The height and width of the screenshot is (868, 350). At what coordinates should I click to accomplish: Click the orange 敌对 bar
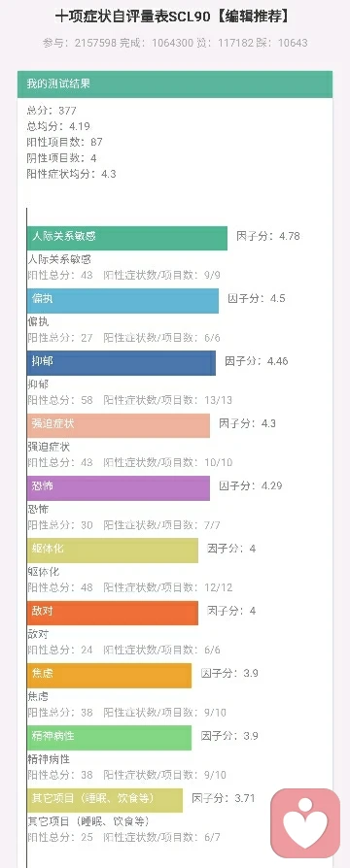click(x=113, y=614)
